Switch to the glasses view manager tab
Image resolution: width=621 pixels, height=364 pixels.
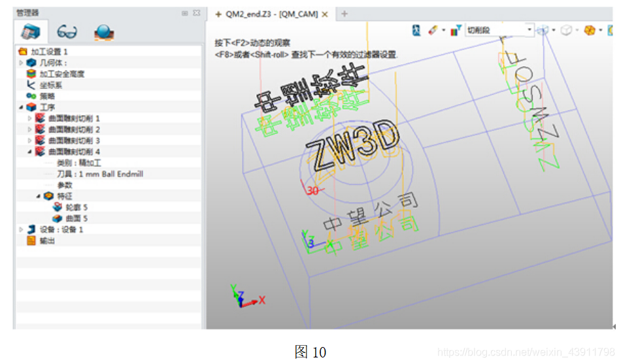pyautogui.click(x=67, y=31)
